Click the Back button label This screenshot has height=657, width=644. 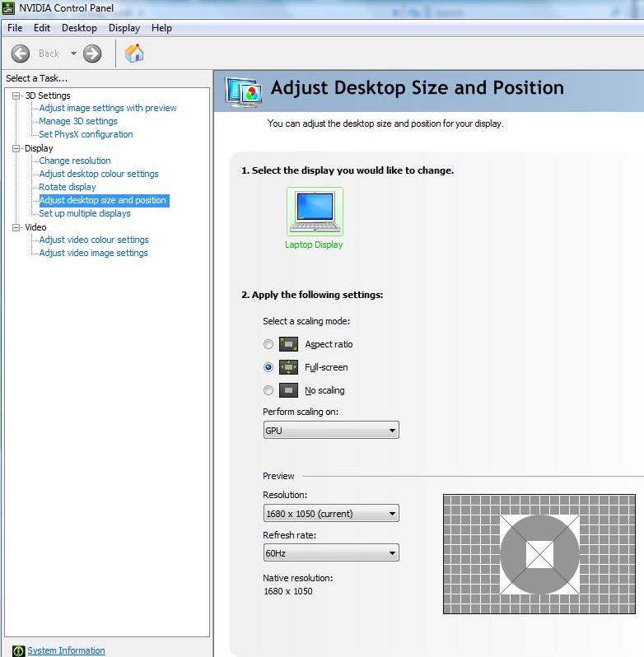click(49, 54)
